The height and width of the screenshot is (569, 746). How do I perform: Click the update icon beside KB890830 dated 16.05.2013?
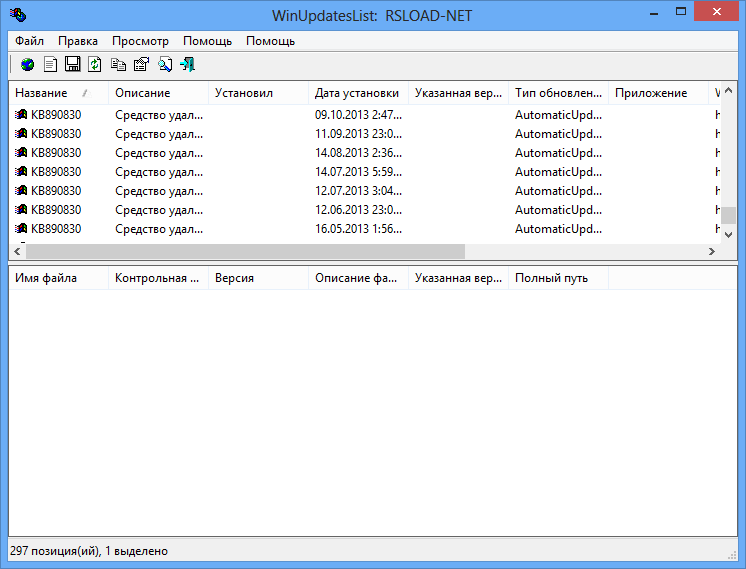pyautogui.click(x=21, y=228)
